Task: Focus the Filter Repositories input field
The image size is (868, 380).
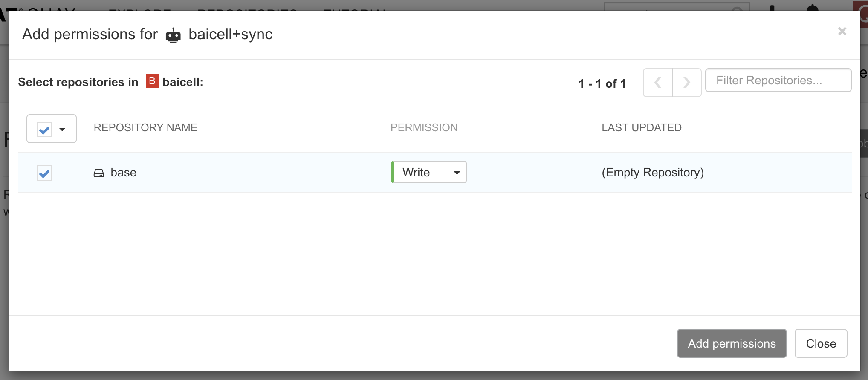Action: click(778, 80)
